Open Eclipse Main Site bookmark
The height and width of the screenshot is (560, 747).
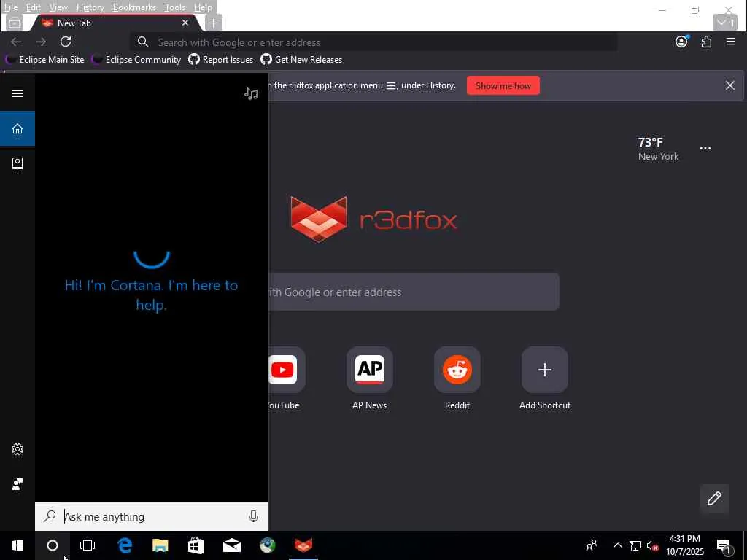point(44,60)
